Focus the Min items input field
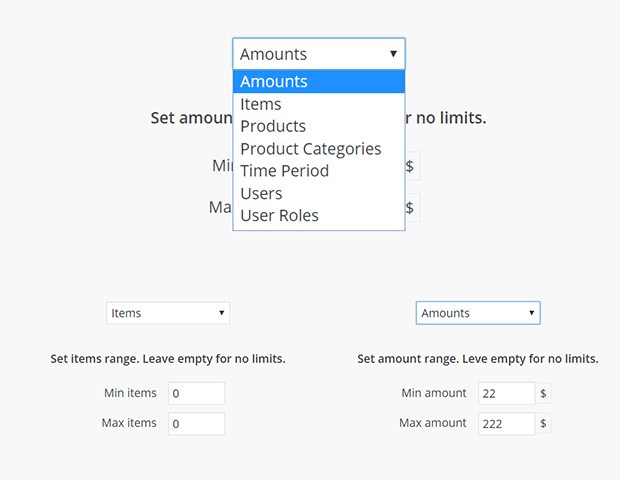Viewport: 620px width, 480px height. 196,394
